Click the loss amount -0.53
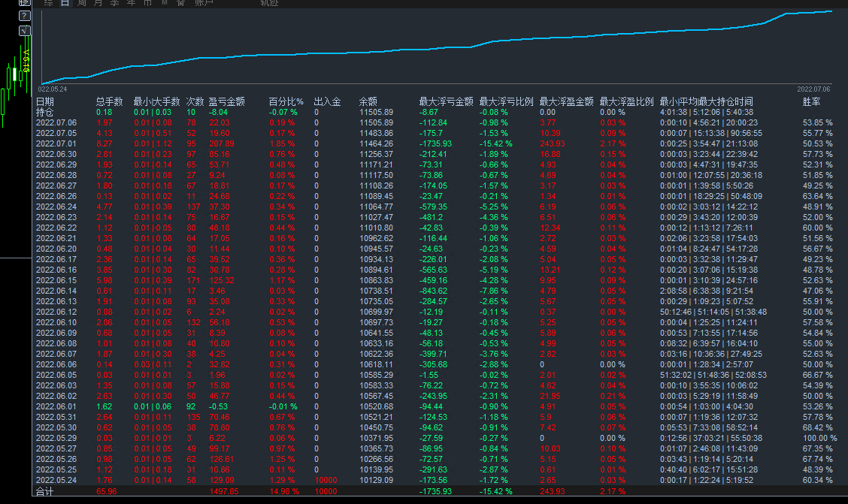The width and height of the screenshot is (848, 504). point(219,407)
